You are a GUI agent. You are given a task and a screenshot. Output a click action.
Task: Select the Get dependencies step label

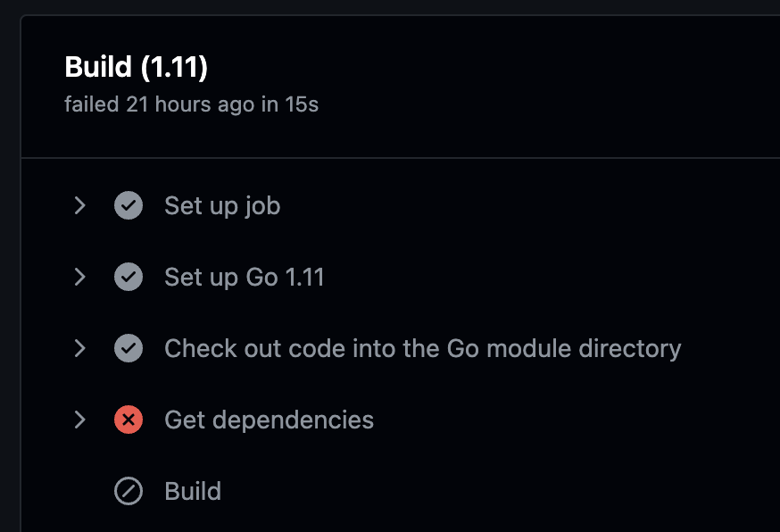(269, 420)
